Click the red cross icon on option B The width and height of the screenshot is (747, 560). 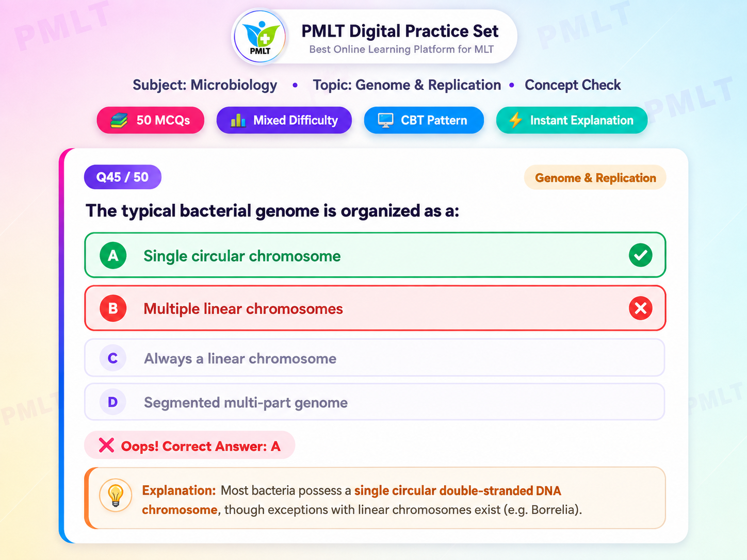(641, 308)
